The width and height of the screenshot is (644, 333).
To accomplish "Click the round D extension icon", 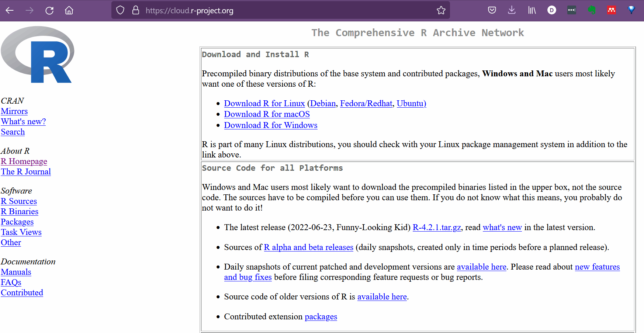I will [552, 10].
